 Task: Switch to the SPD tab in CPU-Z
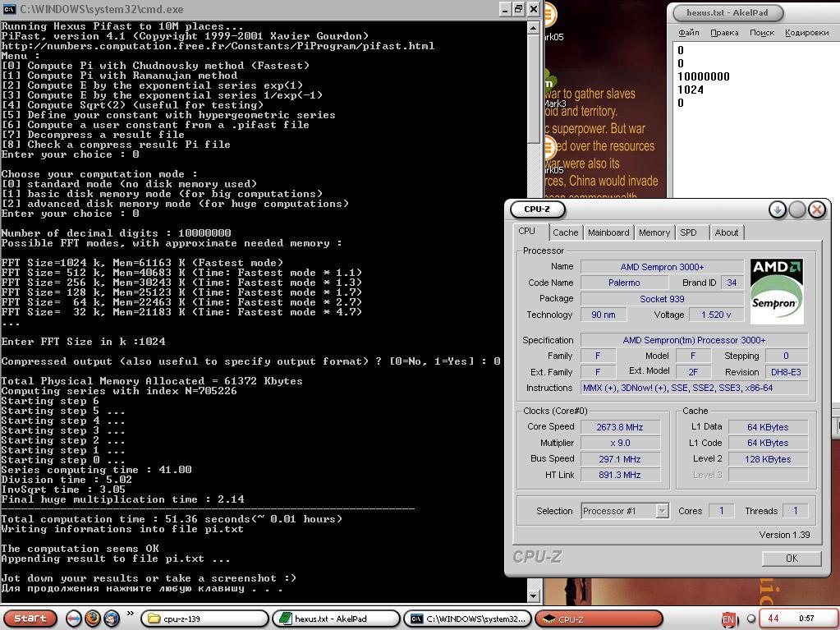[688, 232]
